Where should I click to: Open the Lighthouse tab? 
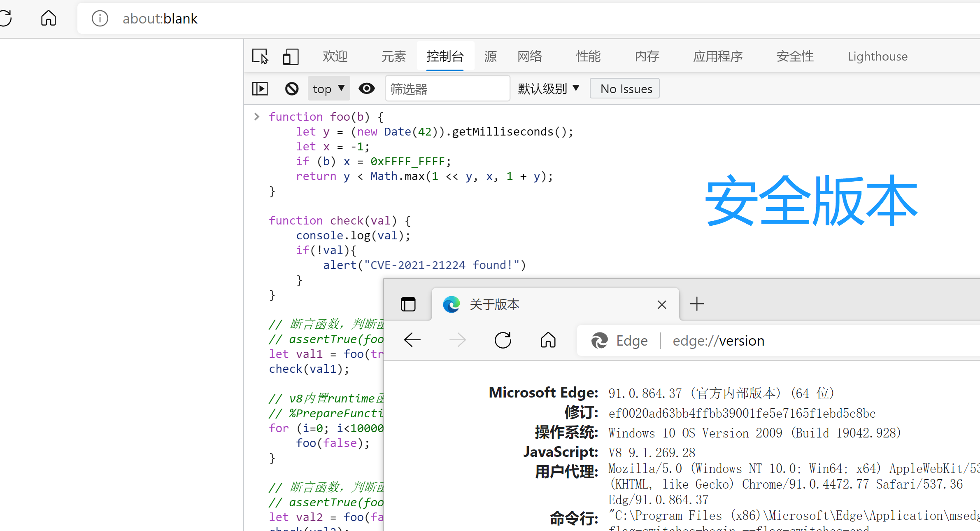click(878, 56)
